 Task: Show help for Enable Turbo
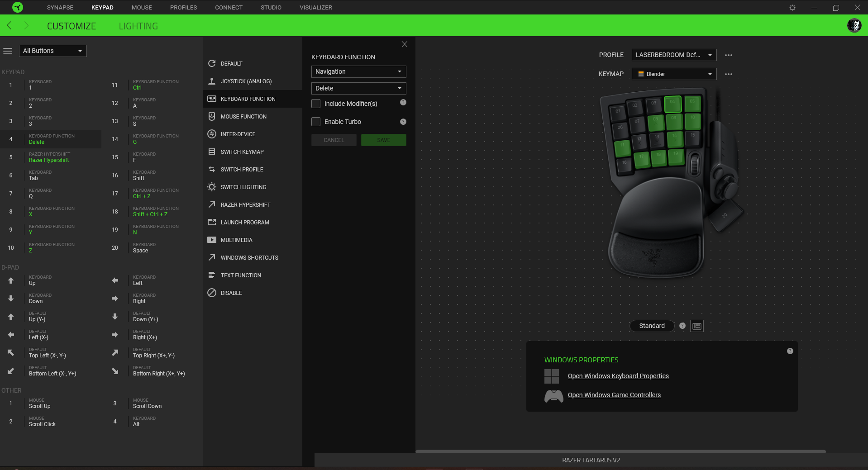(403, 122)
